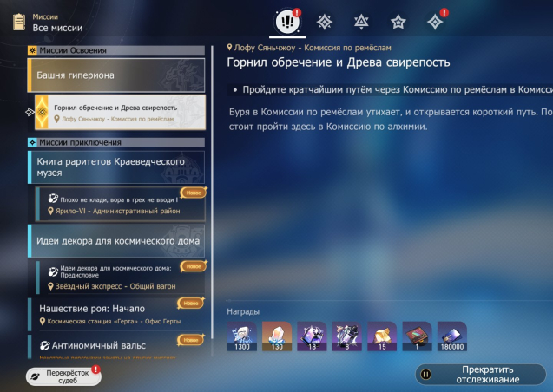Viewport: 553px width, 392px height.
Task: Select the reward icon with quantity 18
Action: tap(313, 336)
